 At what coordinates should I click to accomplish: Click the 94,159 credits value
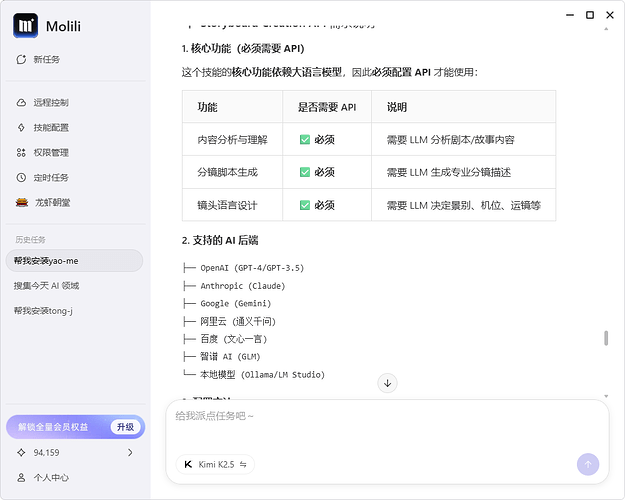(x=46, y=453)
